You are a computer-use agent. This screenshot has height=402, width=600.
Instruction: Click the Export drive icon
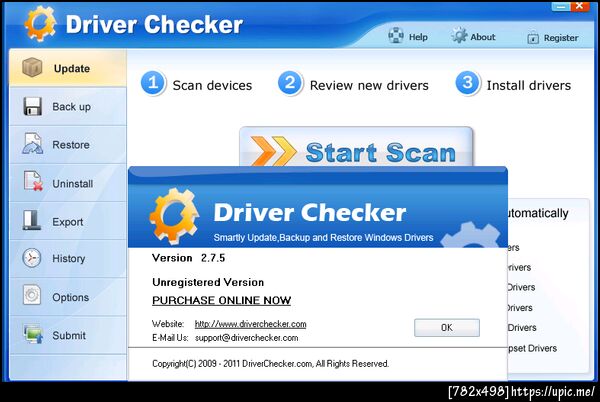[31, 220]
